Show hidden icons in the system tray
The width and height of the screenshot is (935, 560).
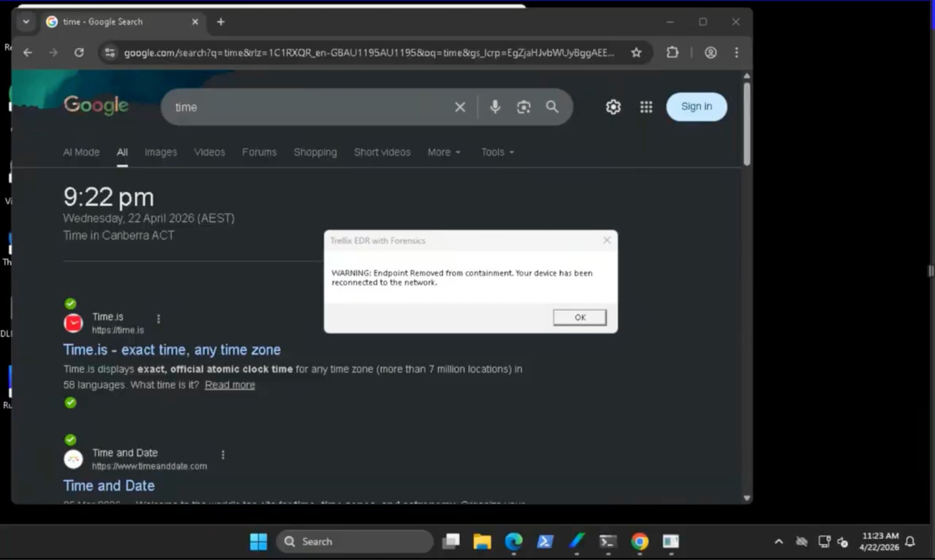tap(779, 542)
